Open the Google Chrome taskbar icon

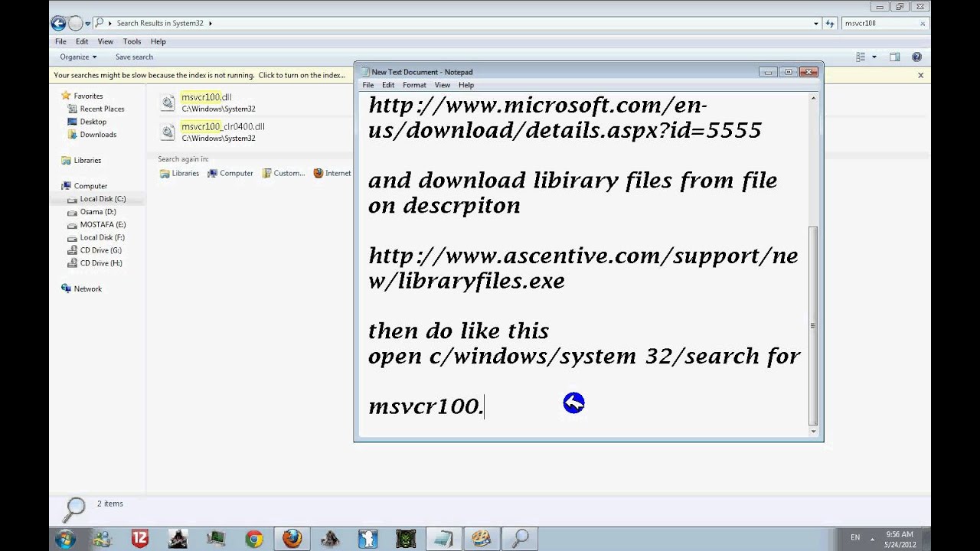tap(253, 539)
